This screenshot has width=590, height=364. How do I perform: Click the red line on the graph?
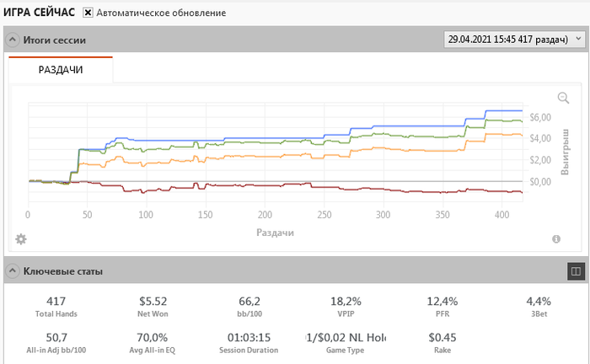pos(253,187)
